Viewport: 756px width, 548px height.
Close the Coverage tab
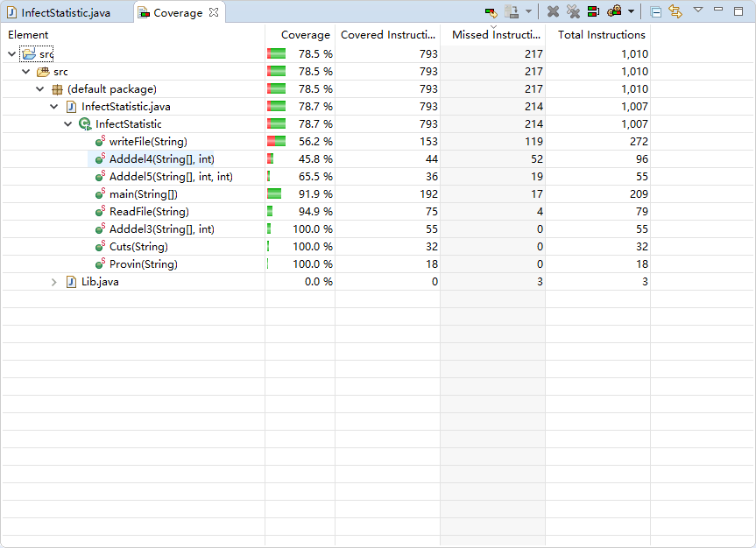(x=214, y=12)
